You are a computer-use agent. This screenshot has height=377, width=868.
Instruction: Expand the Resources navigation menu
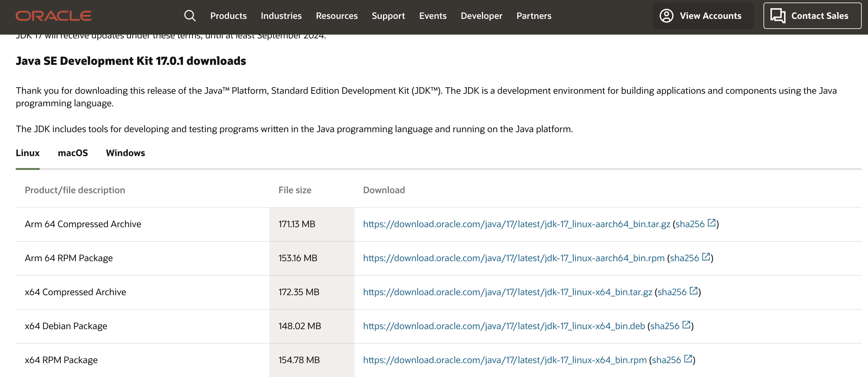click(336, 16)
